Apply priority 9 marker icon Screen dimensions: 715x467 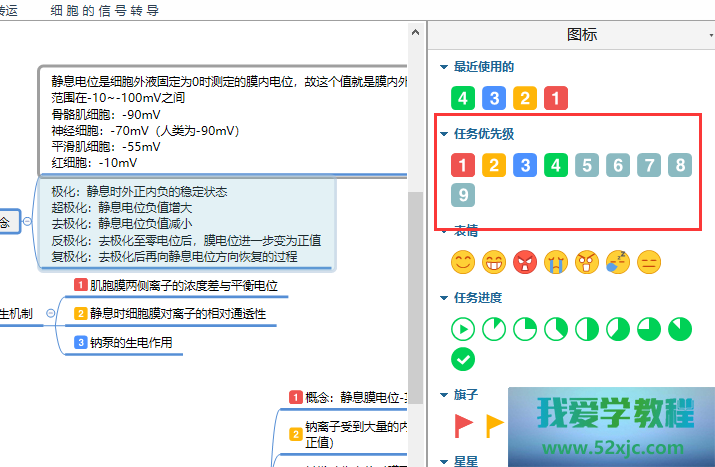[462, 196]
